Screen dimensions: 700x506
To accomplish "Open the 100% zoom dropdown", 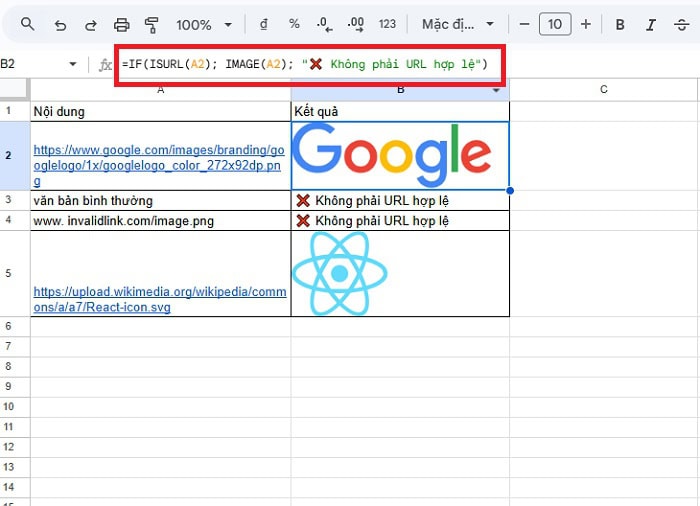I will (204, 24).
